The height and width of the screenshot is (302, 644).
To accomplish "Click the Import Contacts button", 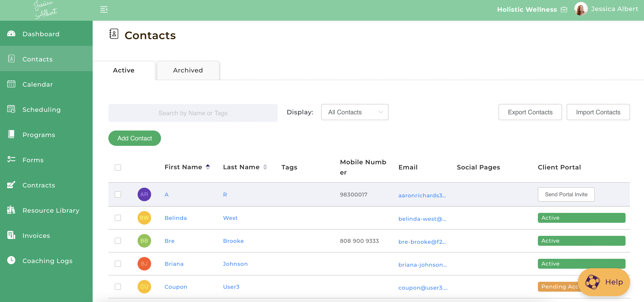I will (598, 112).
